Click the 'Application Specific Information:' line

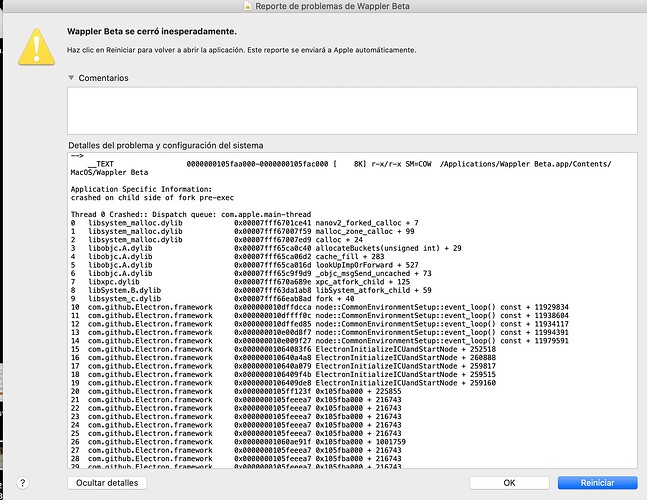pyautogui.click(x=141, y=188)
